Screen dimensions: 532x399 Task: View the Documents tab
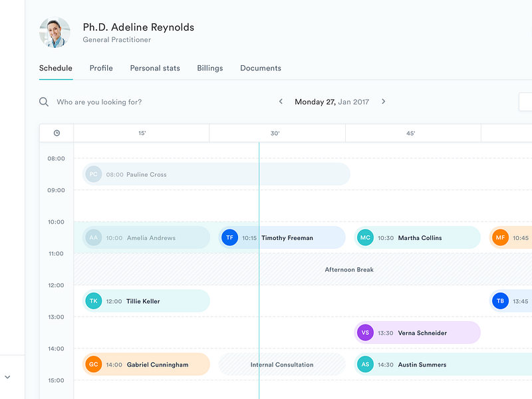click(x=261, y=68)
